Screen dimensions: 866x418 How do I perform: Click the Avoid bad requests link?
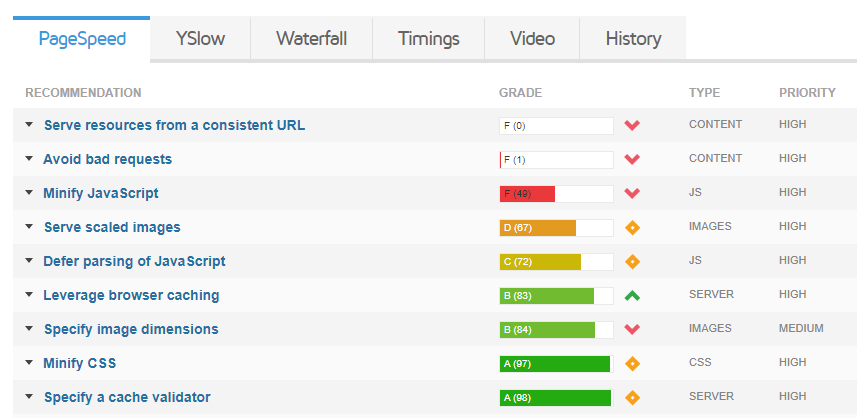click(107, 159)
